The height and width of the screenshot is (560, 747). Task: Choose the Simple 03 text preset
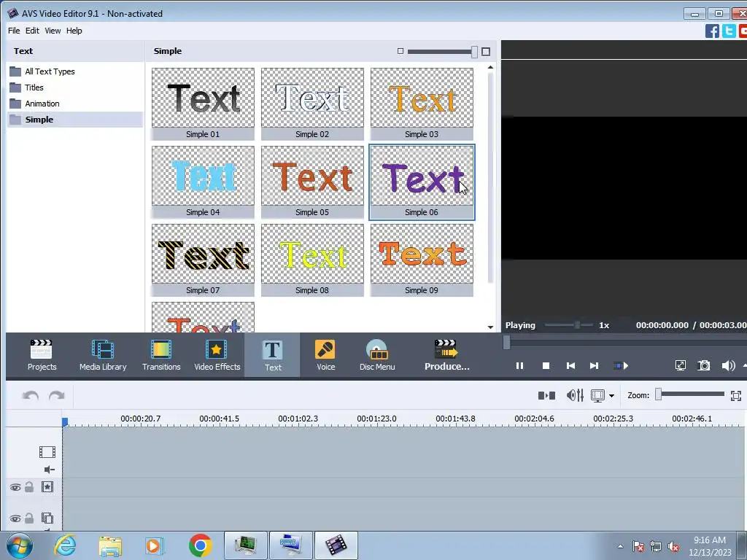[422, 104]
